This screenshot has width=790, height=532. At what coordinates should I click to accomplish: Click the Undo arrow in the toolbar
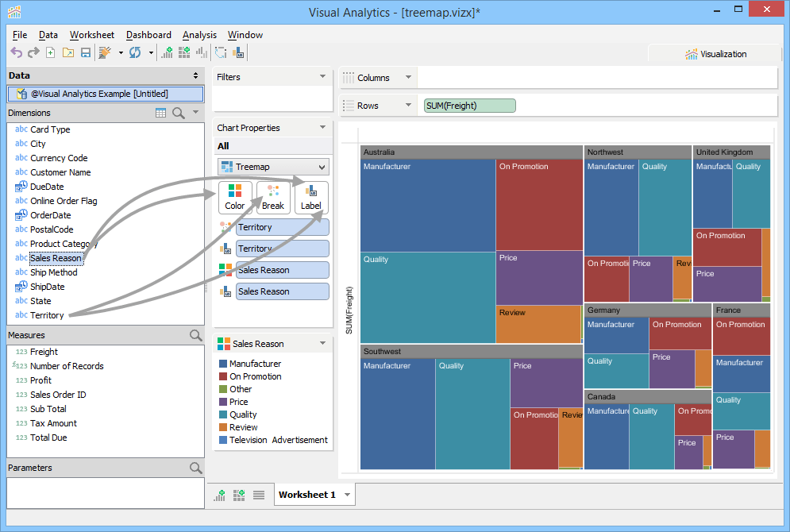click(x=16, y=52)
